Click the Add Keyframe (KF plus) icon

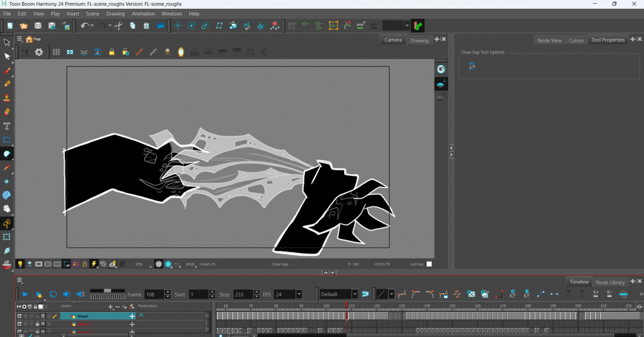point(513,294)
